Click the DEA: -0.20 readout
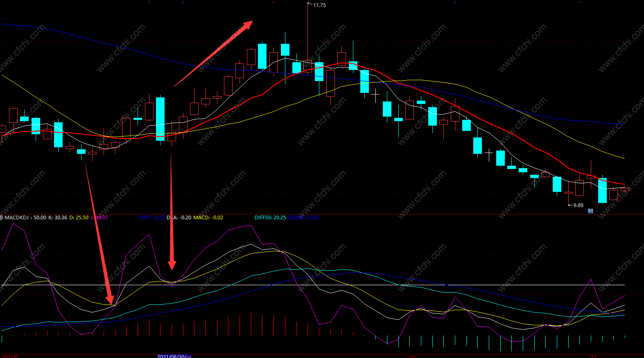The image size is (644, 358). (x=179, y=218)
